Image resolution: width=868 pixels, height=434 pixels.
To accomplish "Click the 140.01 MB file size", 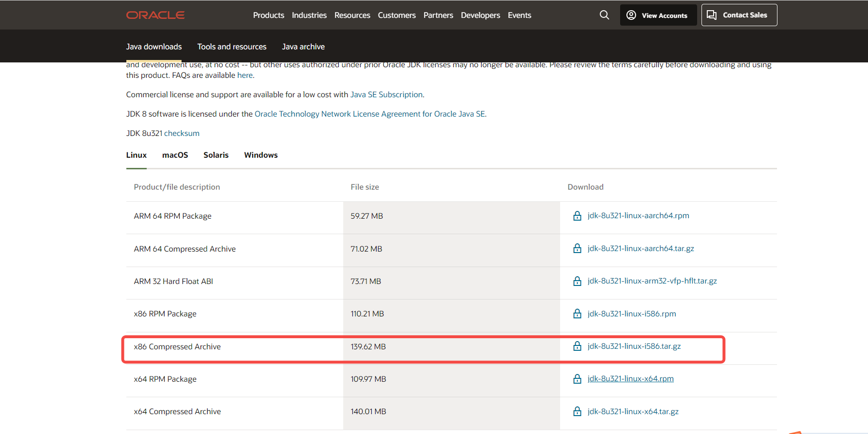I will tap(368, 411).
